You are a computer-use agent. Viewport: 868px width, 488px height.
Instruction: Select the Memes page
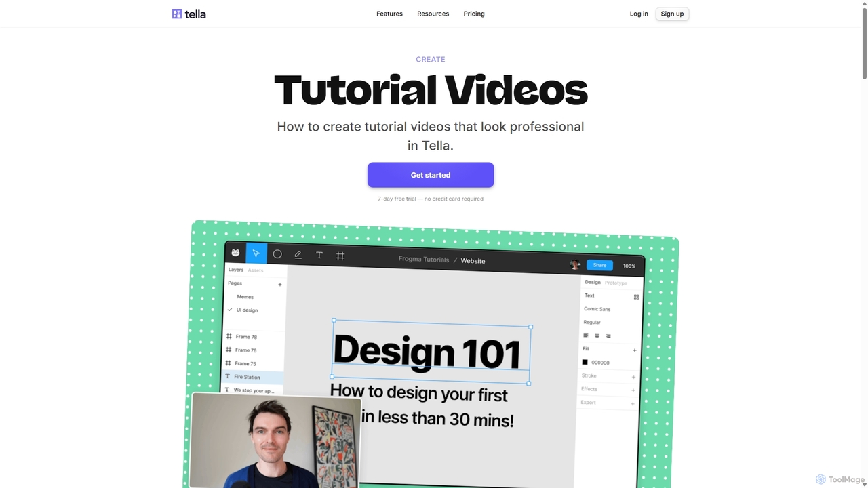pos(245,297)
